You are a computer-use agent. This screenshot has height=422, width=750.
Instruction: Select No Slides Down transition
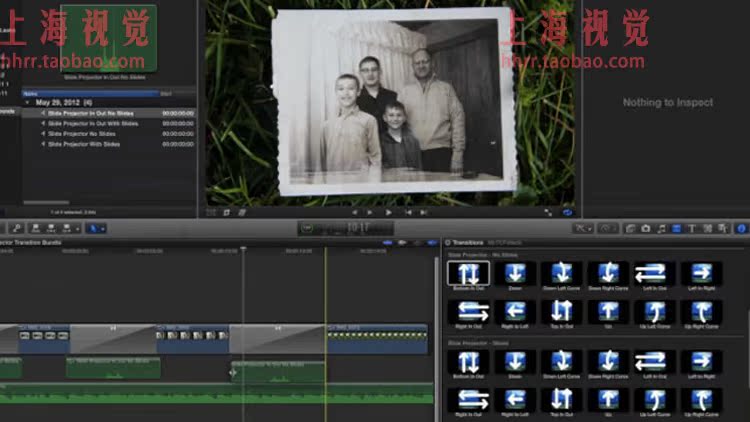click(x=515, y=276)
